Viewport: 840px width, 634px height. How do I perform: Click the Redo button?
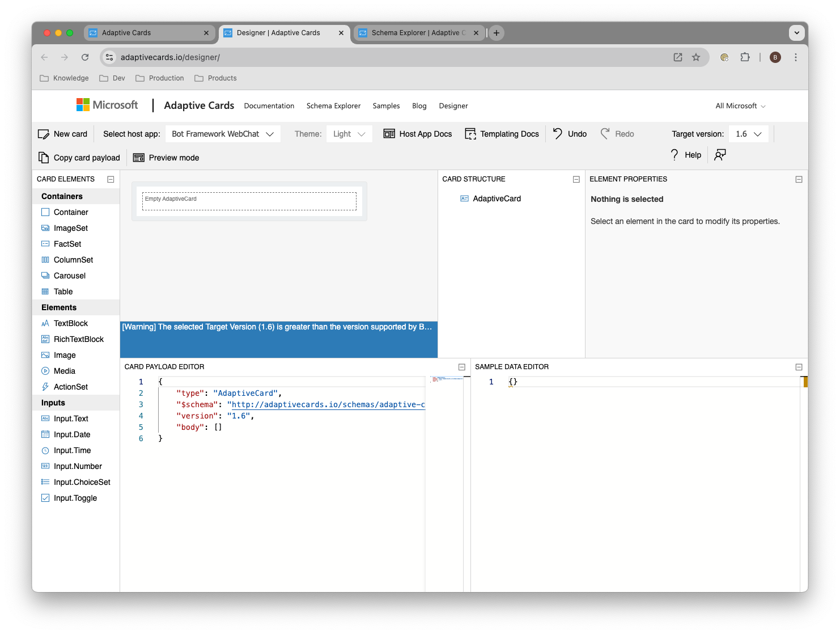pos(617,134)
